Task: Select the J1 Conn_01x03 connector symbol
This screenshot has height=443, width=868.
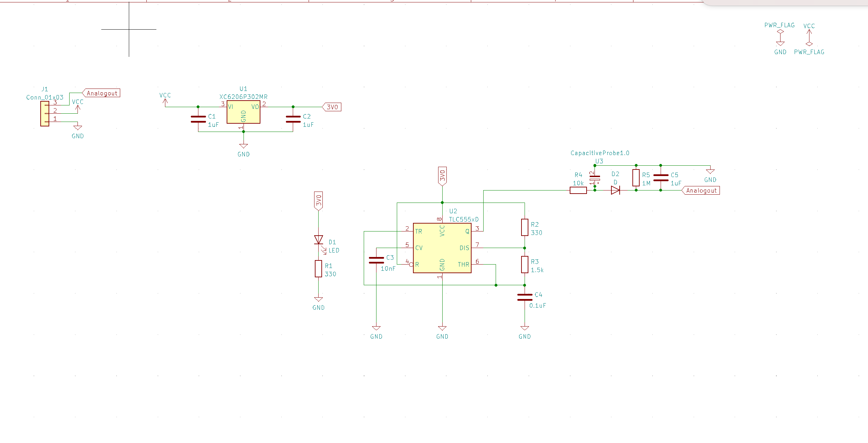Action: click(x=45, y=114)
